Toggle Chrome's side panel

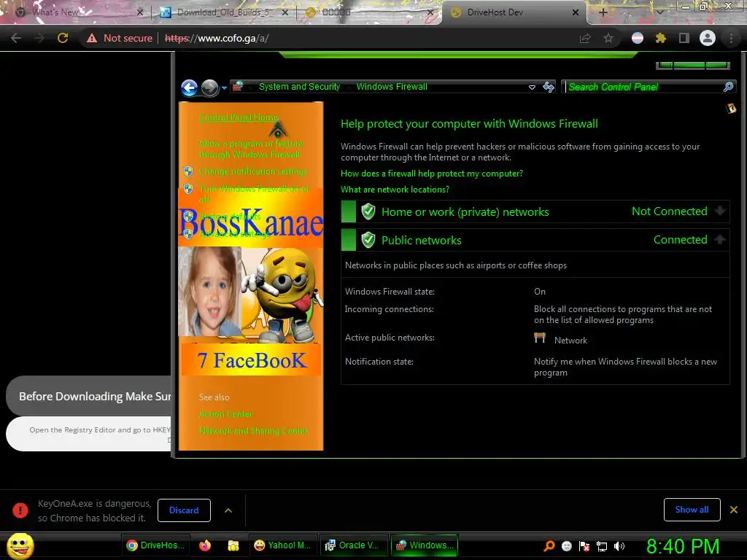(684, 38)
